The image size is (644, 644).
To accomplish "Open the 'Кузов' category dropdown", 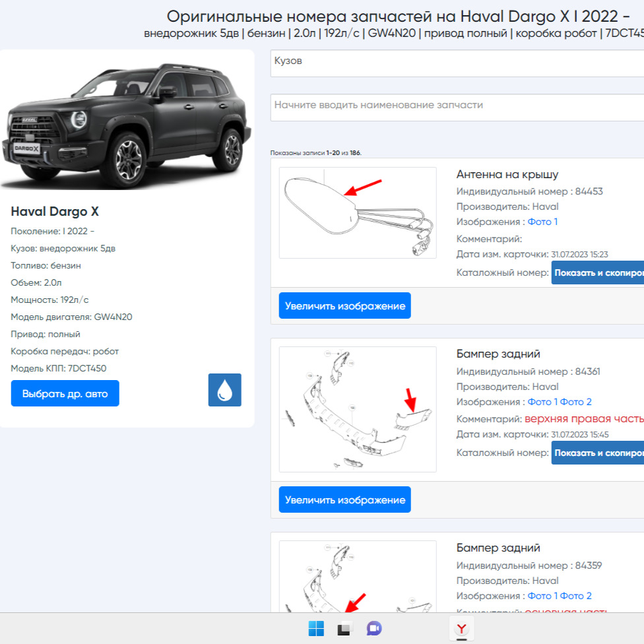I will [x=457, y=63].
